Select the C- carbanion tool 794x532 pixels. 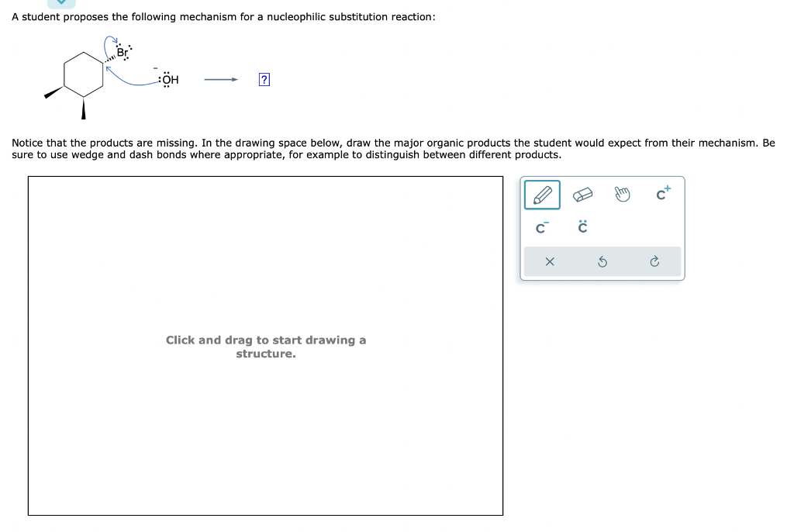540,226
